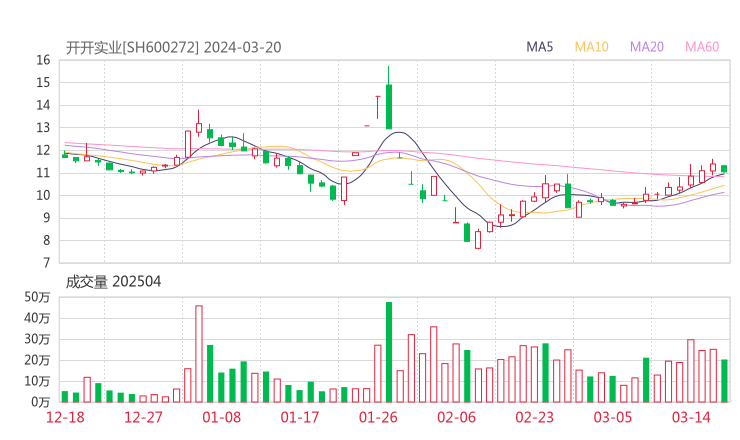Viewport: 740px width, 440px height.
Task: Click the 10万 volume axis label
Action: 37,381
